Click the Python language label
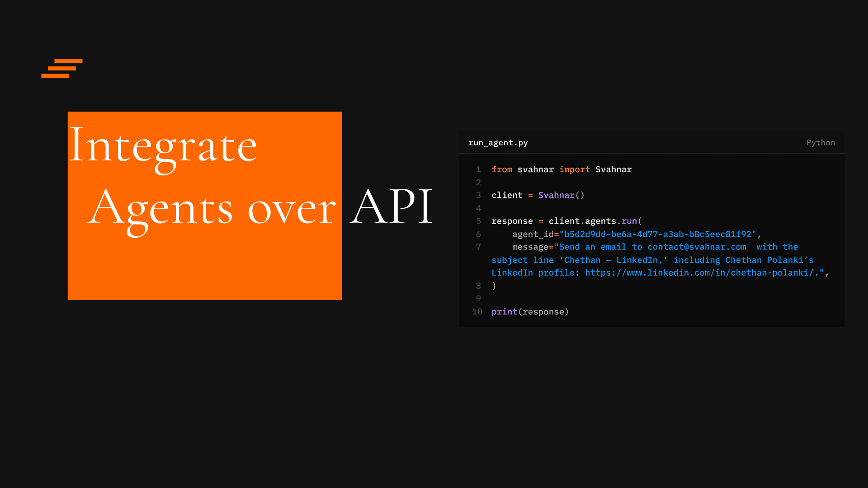The image size is (868, 488). tap(820, 143)
